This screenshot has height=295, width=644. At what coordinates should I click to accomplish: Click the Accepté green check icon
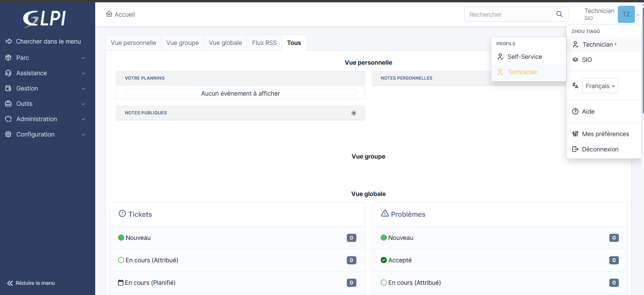[384, 260]
